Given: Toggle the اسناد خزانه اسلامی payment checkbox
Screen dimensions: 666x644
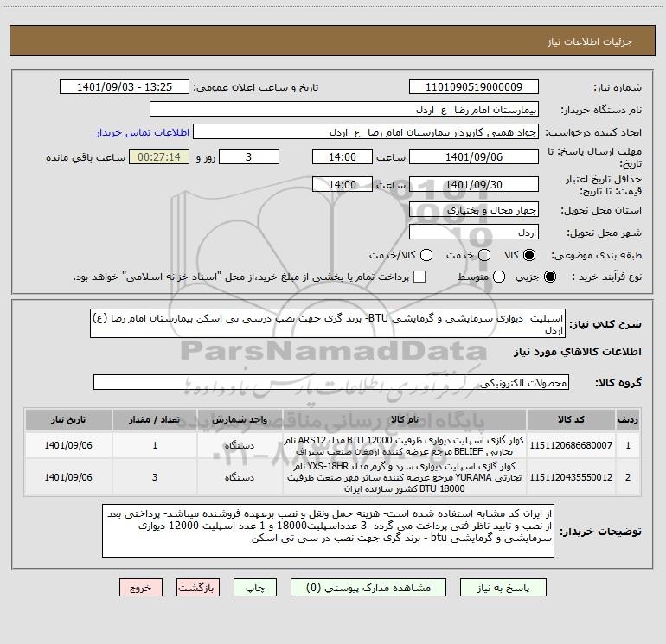Looking at the screenshot, I should (x=419, y=277).
